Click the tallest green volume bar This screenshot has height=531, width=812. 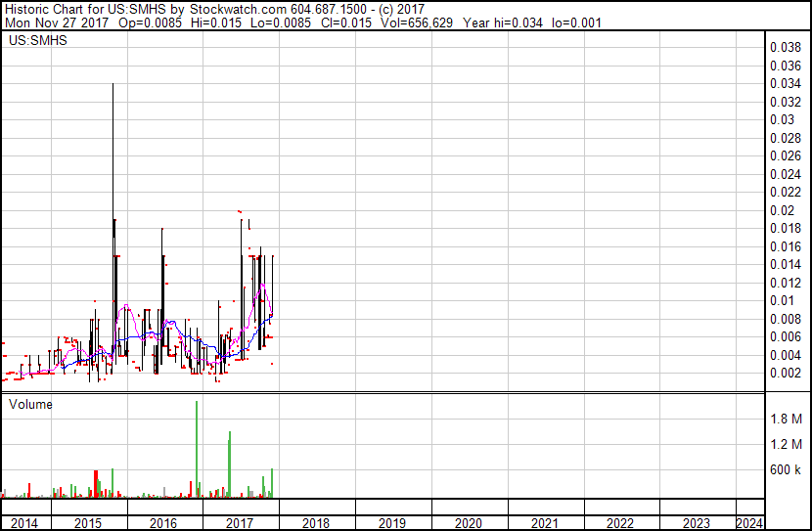click(x=197, y=449)
